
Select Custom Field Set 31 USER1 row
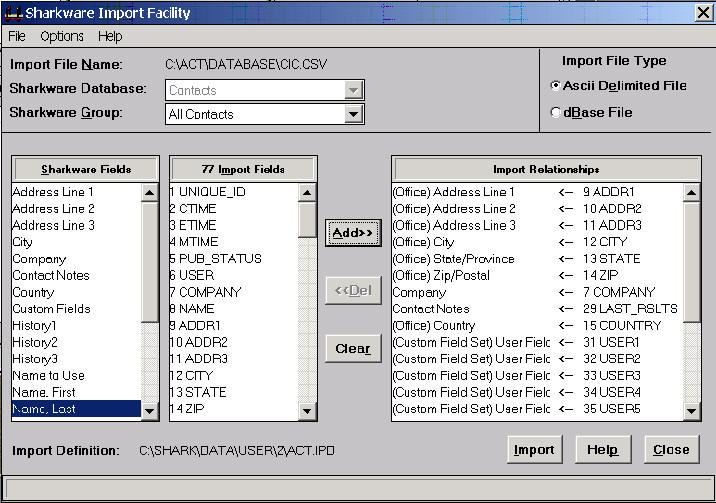[537, 342]
